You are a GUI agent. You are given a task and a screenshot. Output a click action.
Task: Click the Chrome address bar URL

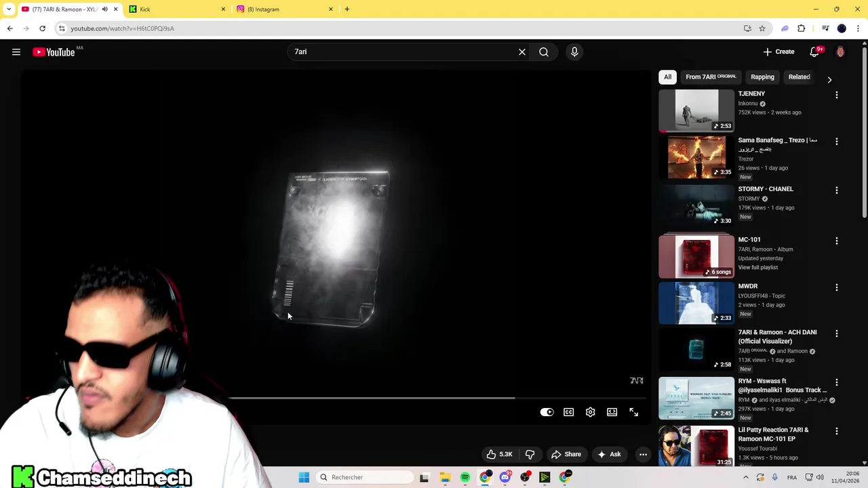point(123,28)
